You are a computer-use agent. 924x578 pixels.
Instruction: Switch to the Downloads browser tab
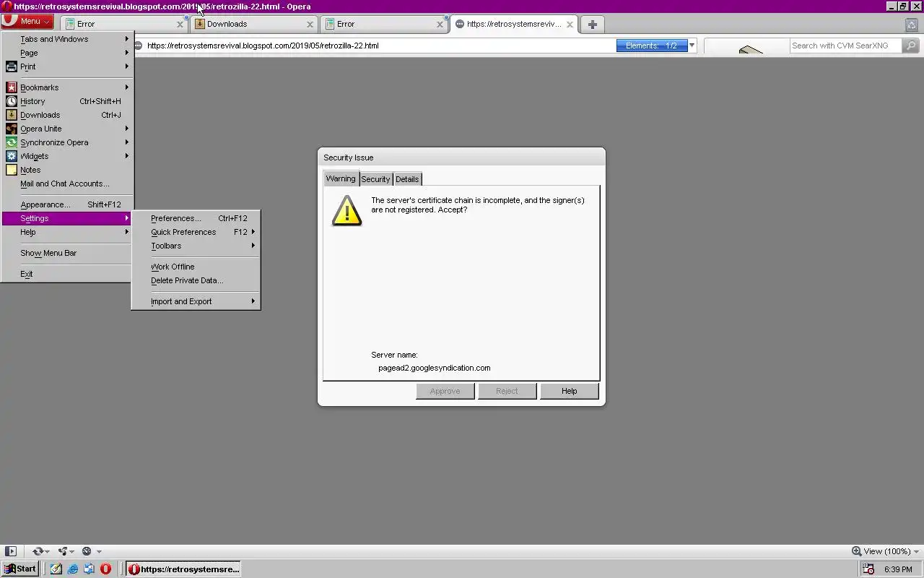[254, 24]
